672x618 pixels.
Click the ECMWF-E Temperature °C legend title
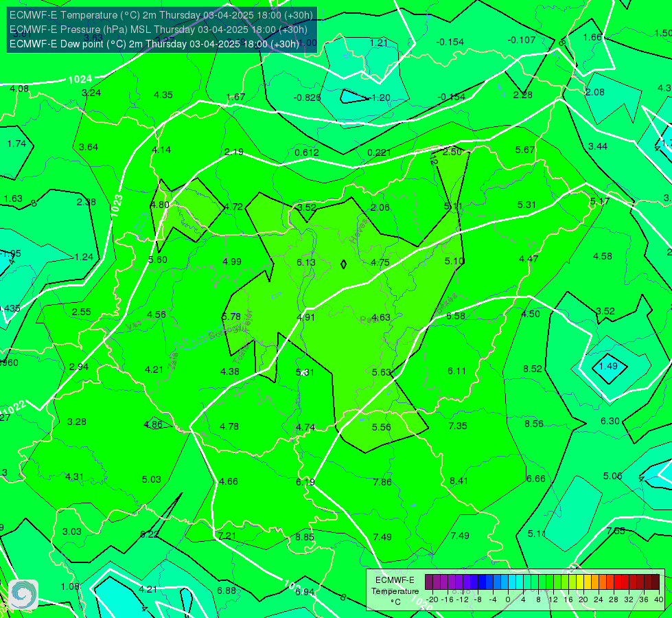395,591
